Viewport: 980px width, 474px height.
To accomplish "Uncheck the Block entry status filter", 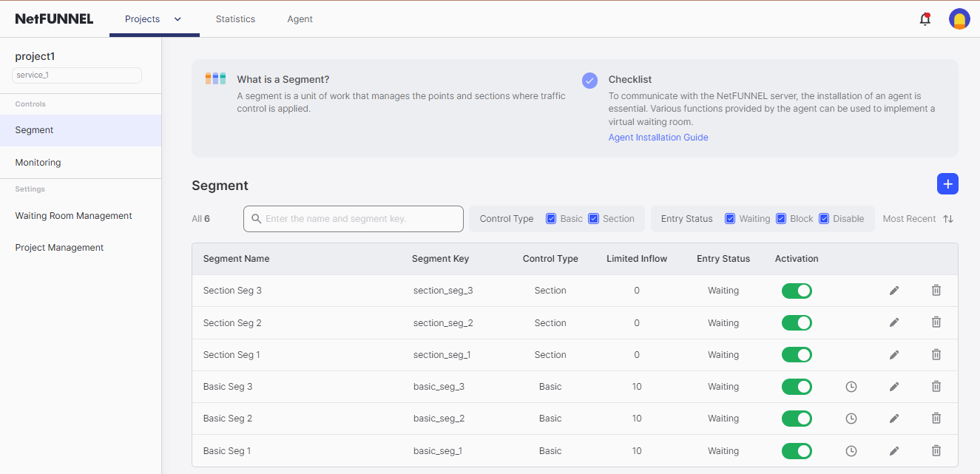I will 781,218.
